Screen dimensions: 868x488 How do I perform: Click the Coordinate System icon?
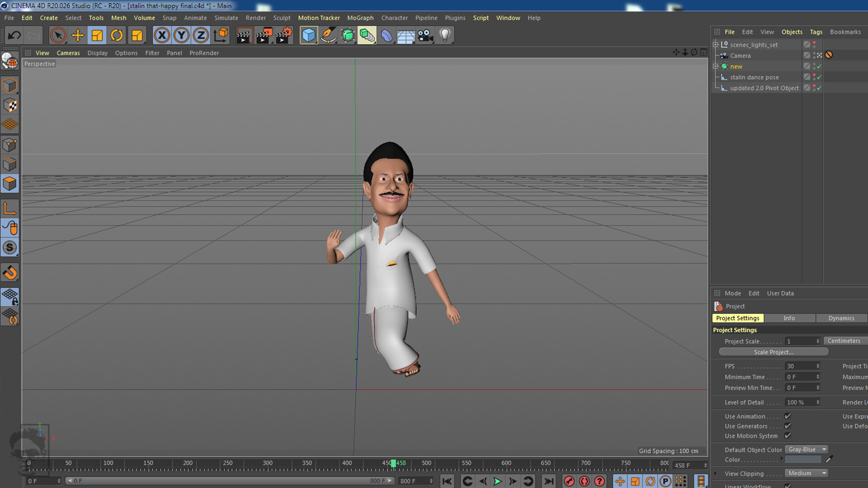point(221,35)
